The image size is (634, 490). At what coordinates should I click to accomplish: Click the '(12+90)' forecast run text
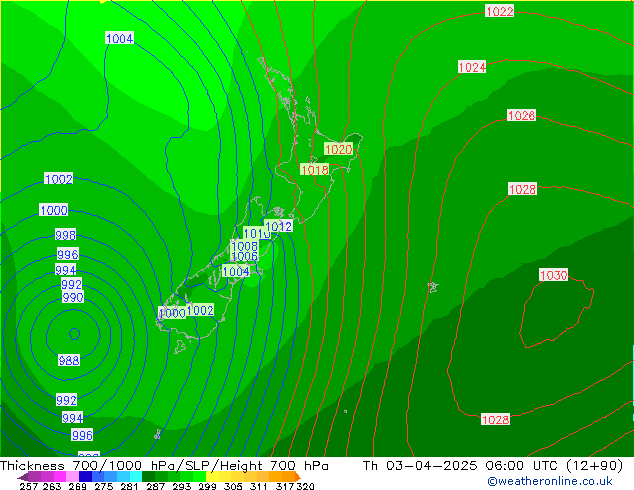594,465
